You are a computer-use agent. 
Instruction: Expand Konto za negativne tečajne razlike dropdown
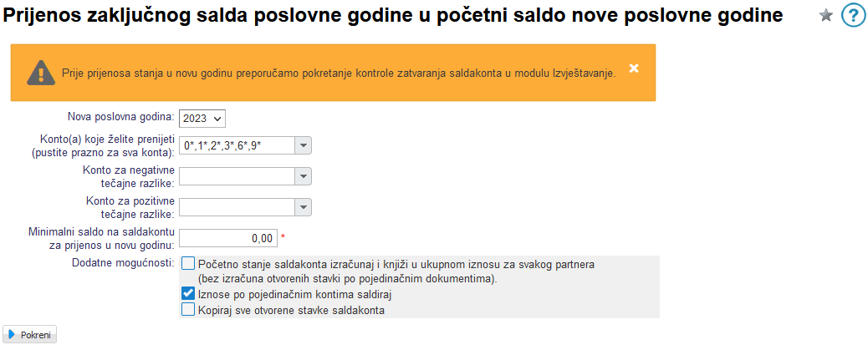tap(303, 175)
